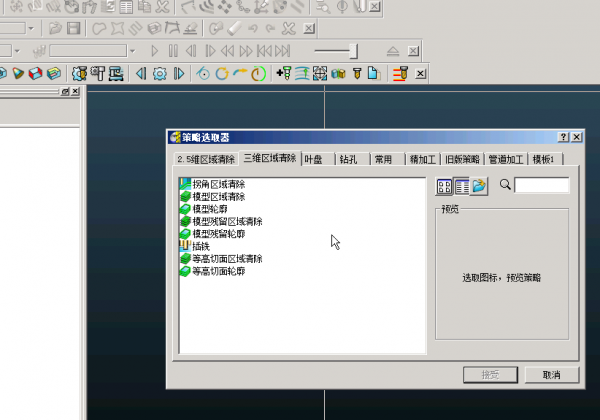Click the curved orange arrow rapid-move icon
The height and width of the screenshot is (420, 600).
coord(240,72)
